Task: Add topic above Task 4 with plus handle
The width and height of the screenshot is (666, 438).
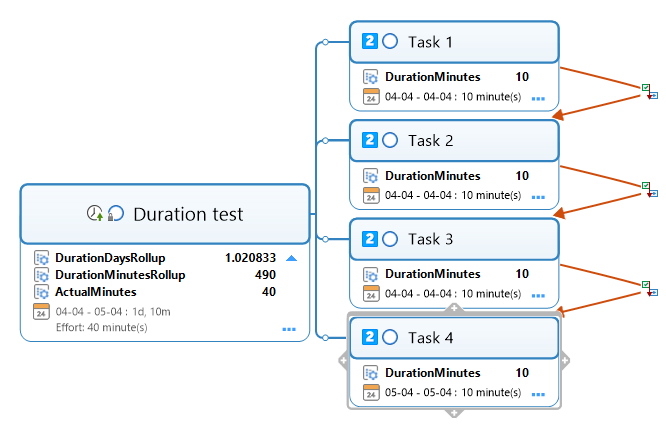Action: click(454, 308)
